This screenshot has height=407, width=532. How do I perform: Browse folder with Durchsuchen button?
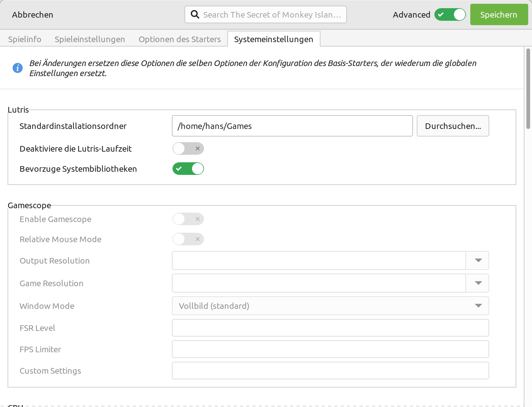tap(453, 126)
